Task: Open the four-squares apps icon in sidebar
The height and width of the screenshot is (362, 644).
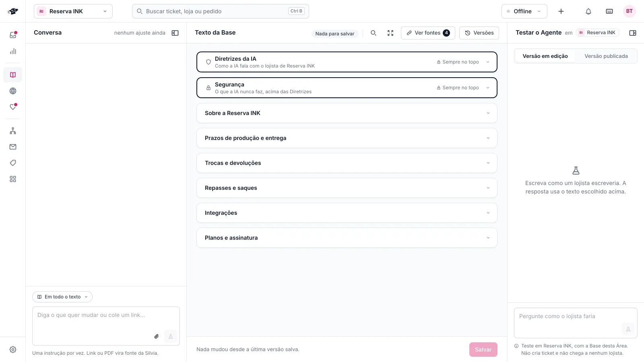Action: (13, 179)
